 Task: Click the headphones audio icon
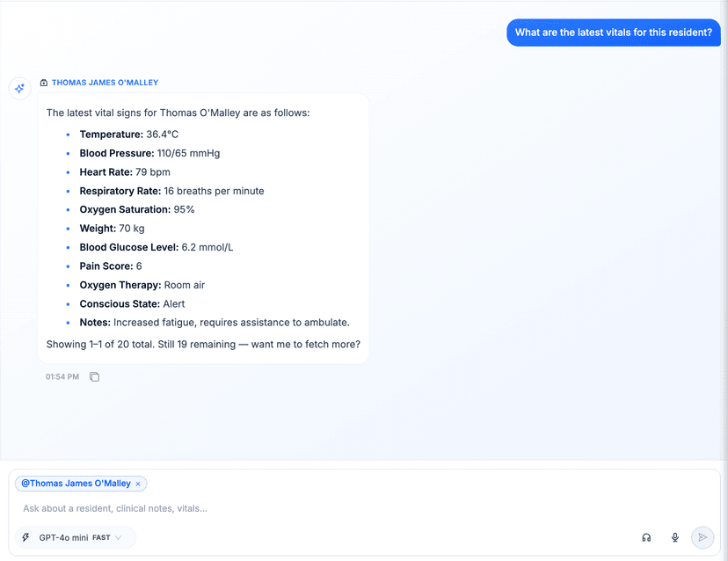646,537
